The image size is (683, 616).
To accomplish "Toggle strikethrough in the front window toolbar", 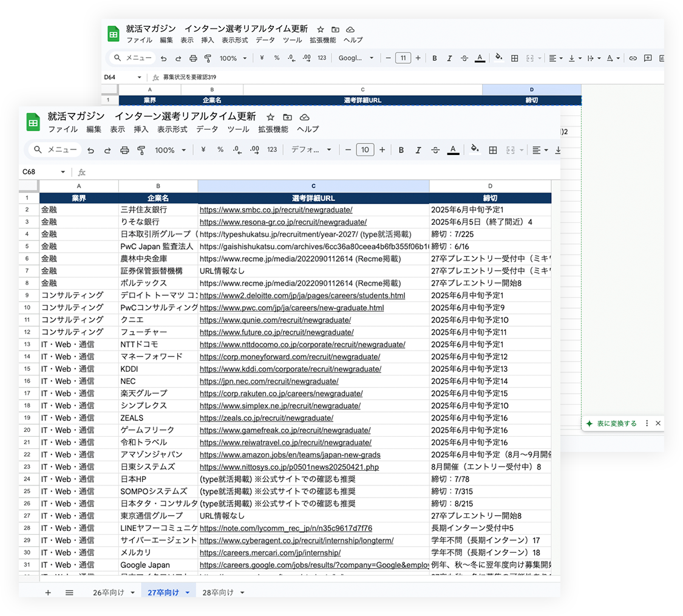I will (435, 150).
